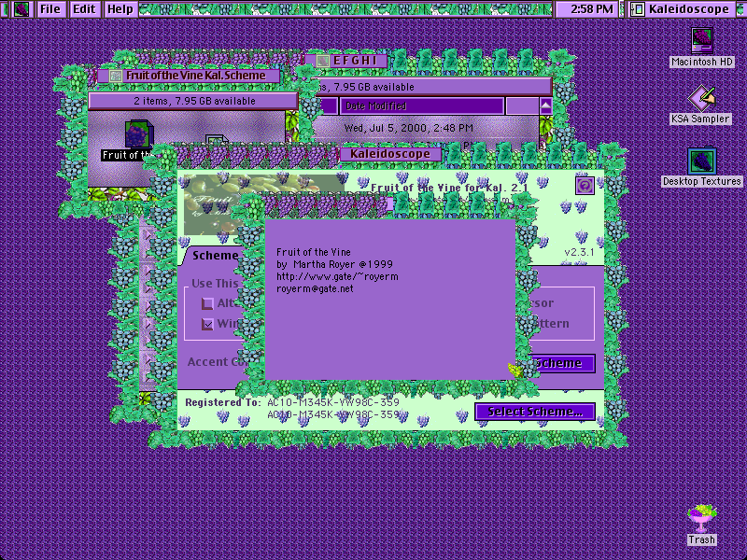Select the Trash icon

[702, 525]
